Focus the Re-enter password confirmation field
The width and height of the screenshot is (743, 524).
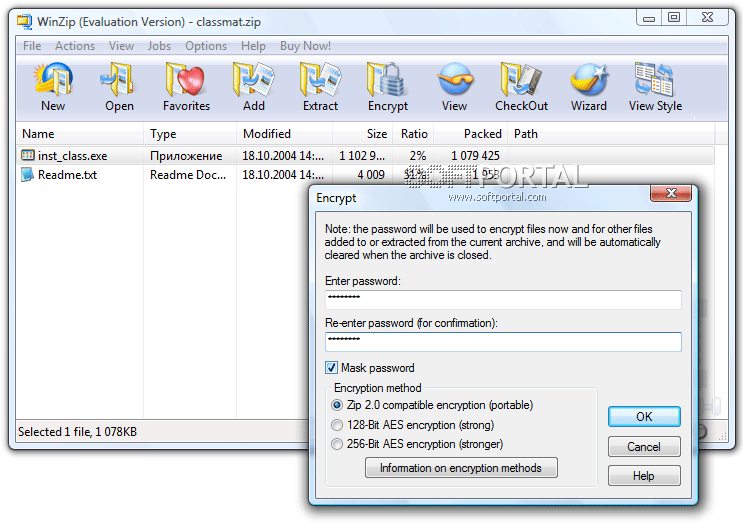[x=503, y=342]
